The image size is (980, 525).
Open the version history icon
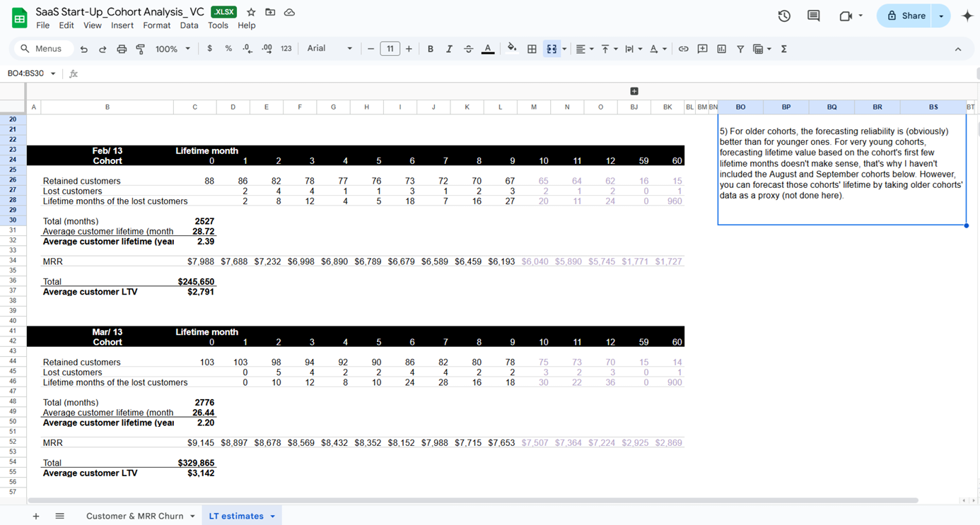[x=783, y=15]
